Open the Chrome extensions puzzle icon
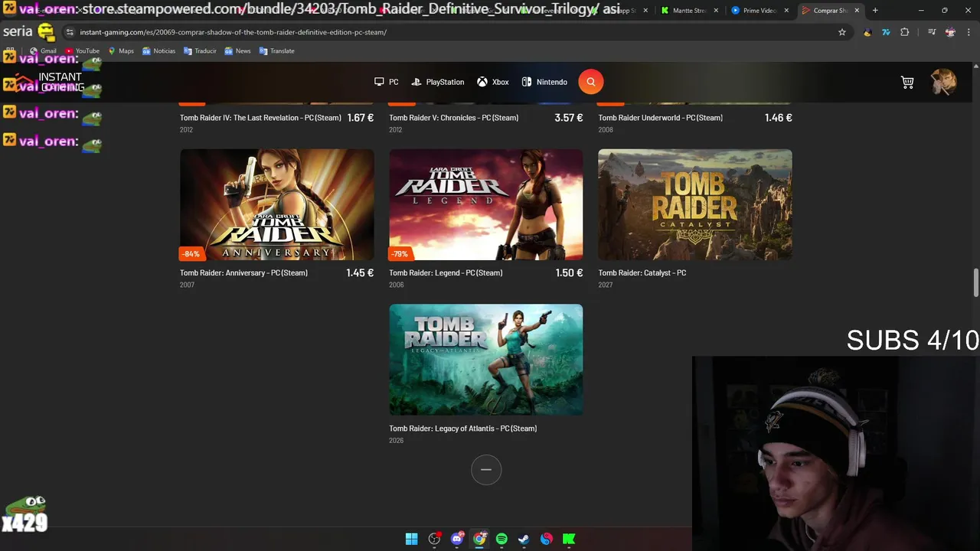The width and height of the screenshot is (980, 551). 905,32
